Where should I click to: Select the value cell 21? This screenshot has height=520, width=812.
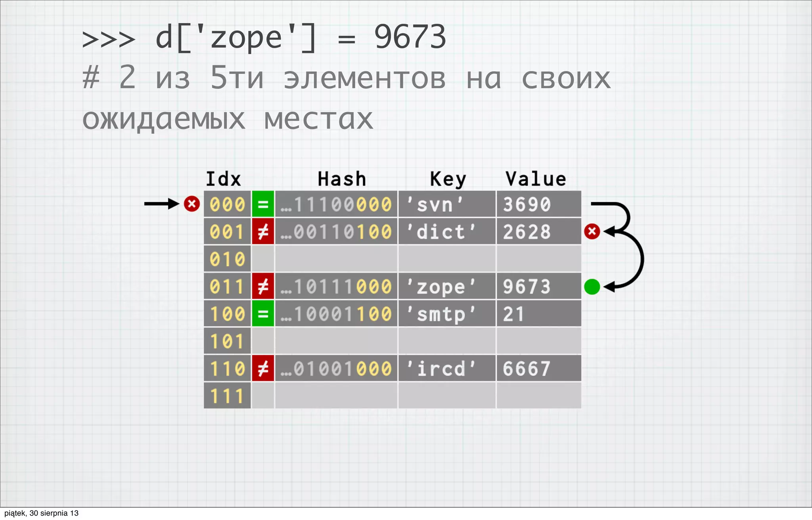539,313
